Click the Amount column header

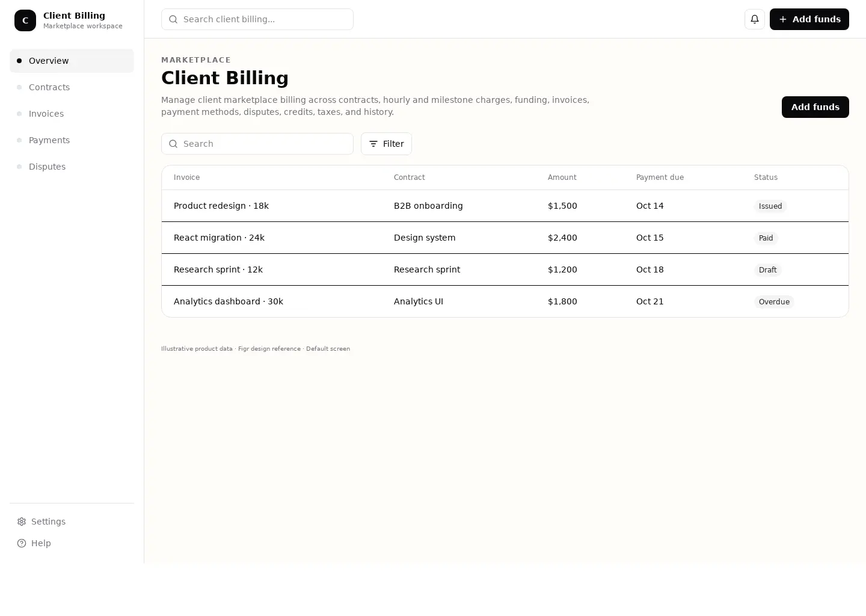pyautogui.click(x=562, y=177)
